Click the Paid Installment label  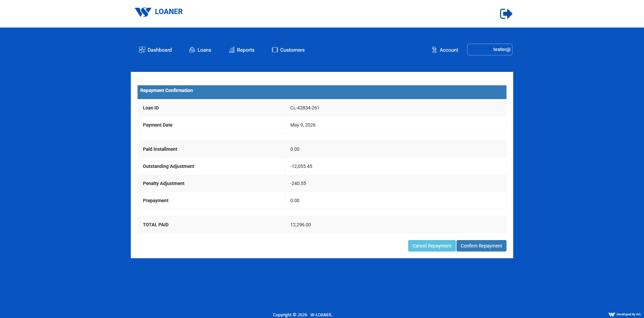160,149
